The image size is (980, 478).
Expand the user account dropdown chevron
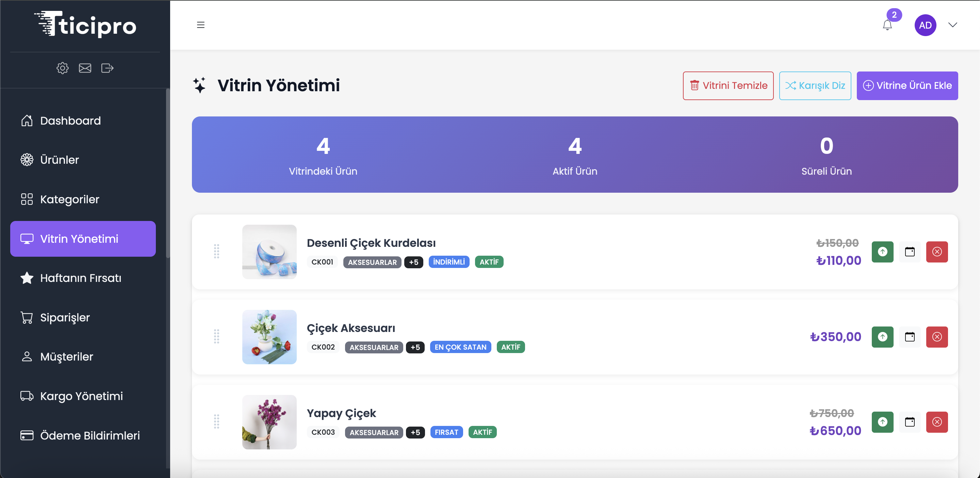952,25
